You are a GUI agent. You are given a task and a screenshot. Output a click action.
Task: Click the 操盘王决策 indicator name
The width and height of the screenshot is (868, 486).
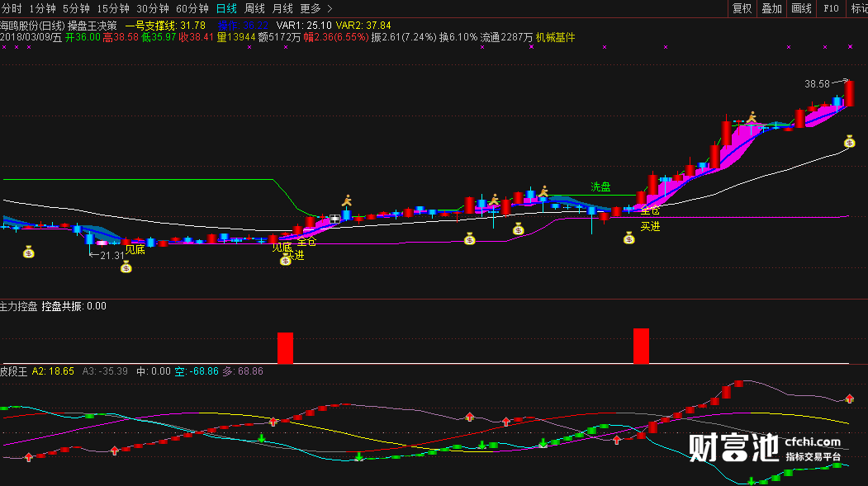pos(92,26)
